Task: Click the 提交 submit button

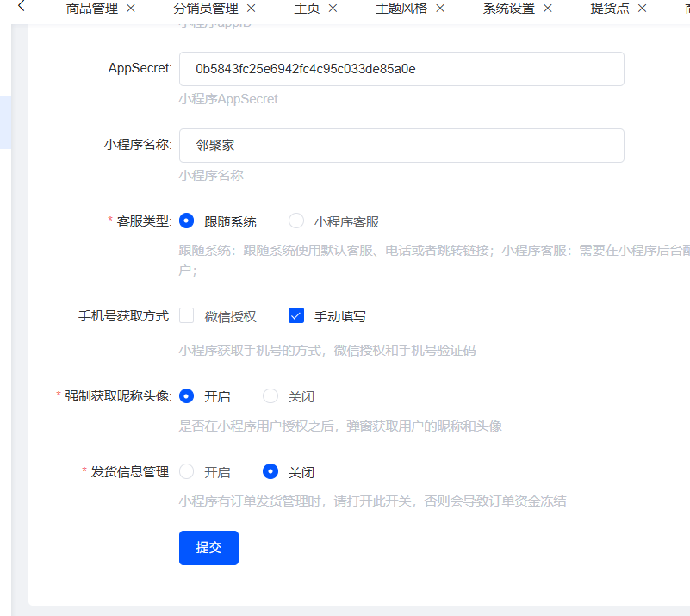Action: [208, 548]
